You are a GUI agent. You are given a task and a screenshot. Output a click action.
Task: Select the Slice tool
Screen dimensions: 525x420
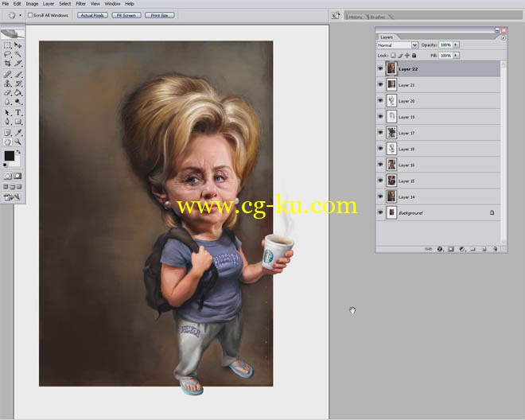(x=18, y=63)
